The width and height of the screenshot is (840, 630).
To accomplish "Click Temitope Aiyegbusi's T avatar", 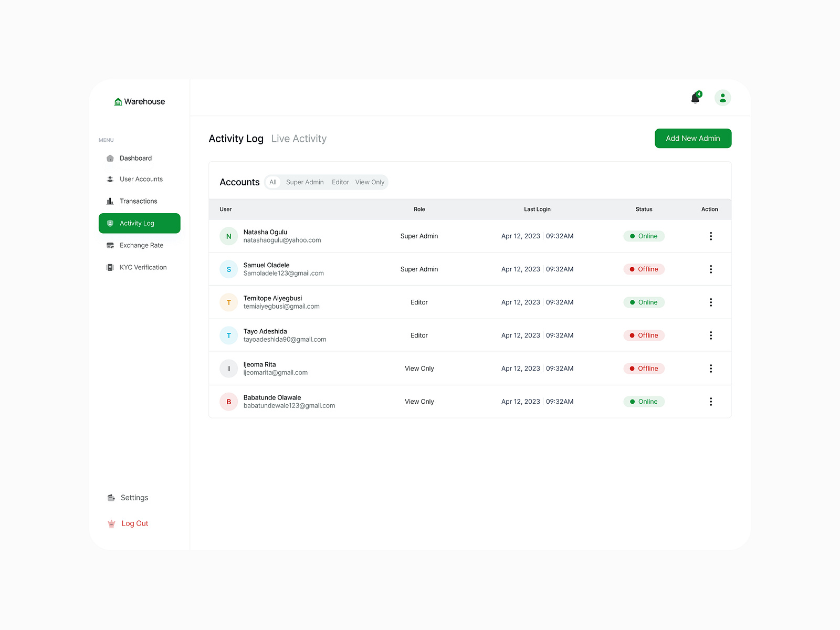I will (229, 302).
